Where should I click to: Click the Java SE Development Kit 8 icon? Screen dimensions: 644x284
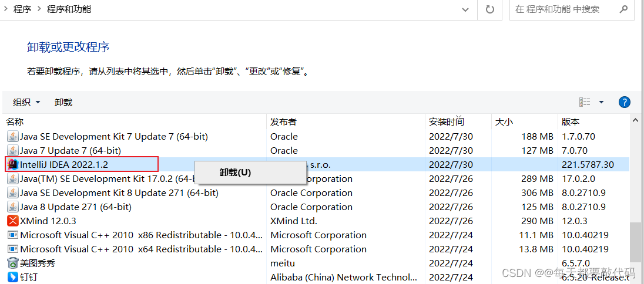13,192
